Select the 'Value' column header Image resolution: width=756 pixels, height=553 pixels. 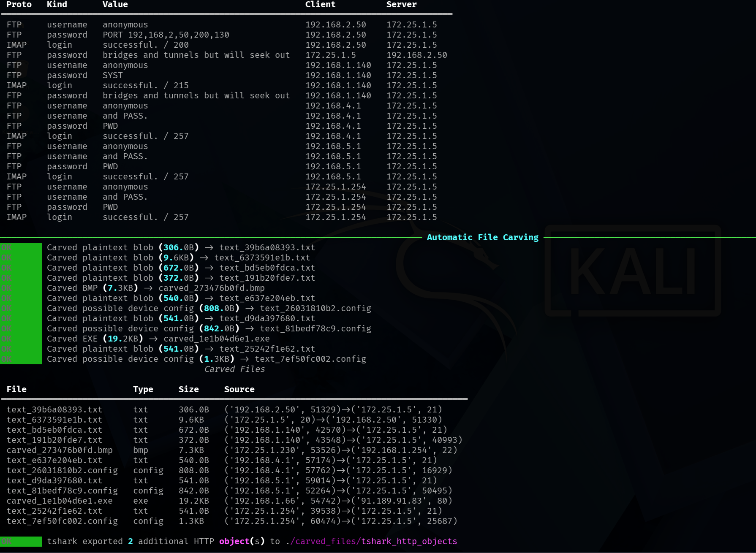tap(115, 5)
